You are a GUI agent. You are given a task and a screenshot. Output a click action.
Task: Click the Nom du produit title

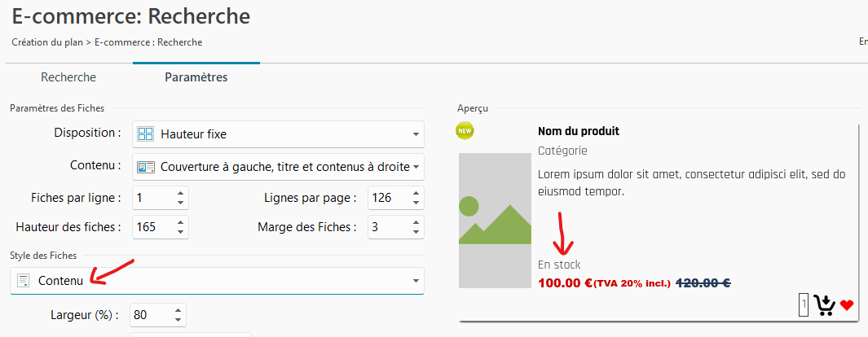tap(579, 131)
